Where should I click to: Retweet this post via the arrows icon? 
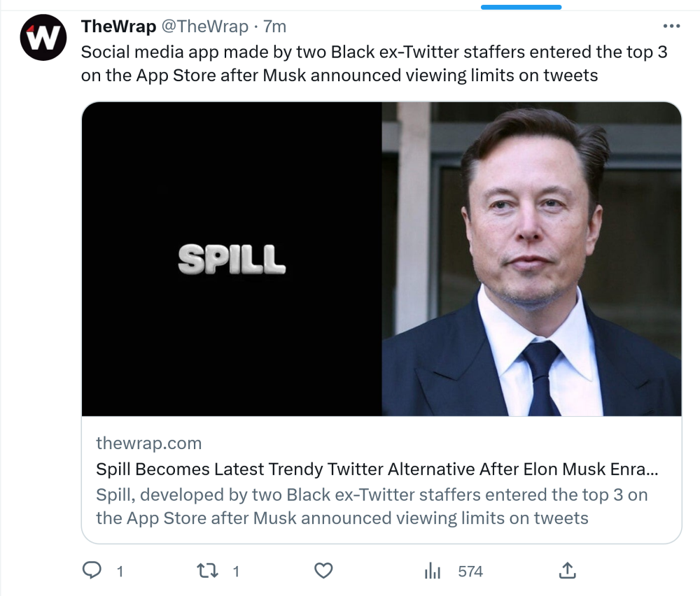point(208,571)
